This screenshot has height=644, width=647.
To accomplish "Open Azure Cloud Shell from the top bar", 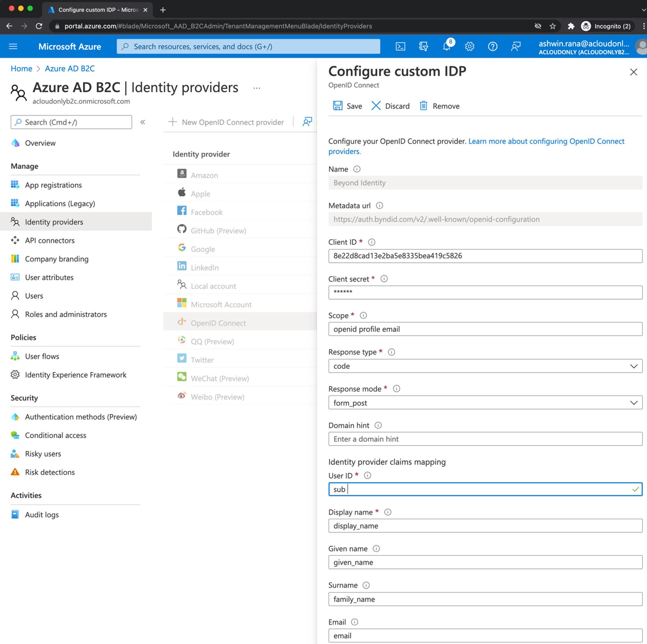I will (400, 46).
